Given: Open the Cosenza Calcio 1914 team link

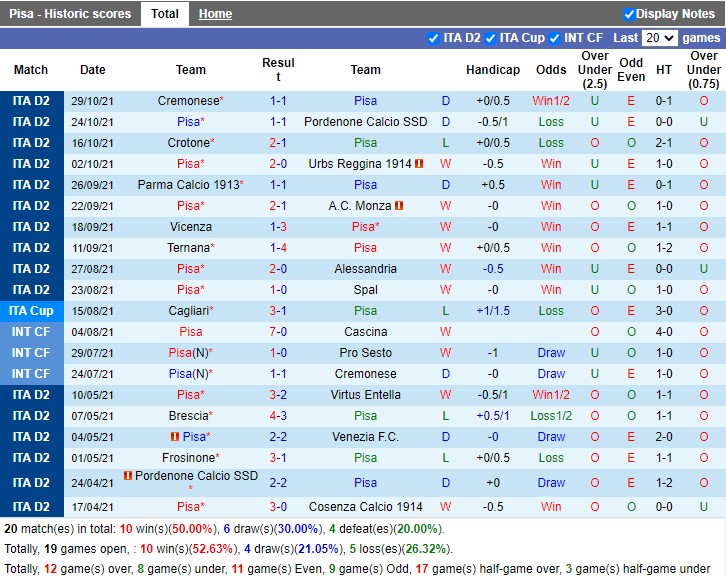Looking at the screenshot, I should click(365, 507).
